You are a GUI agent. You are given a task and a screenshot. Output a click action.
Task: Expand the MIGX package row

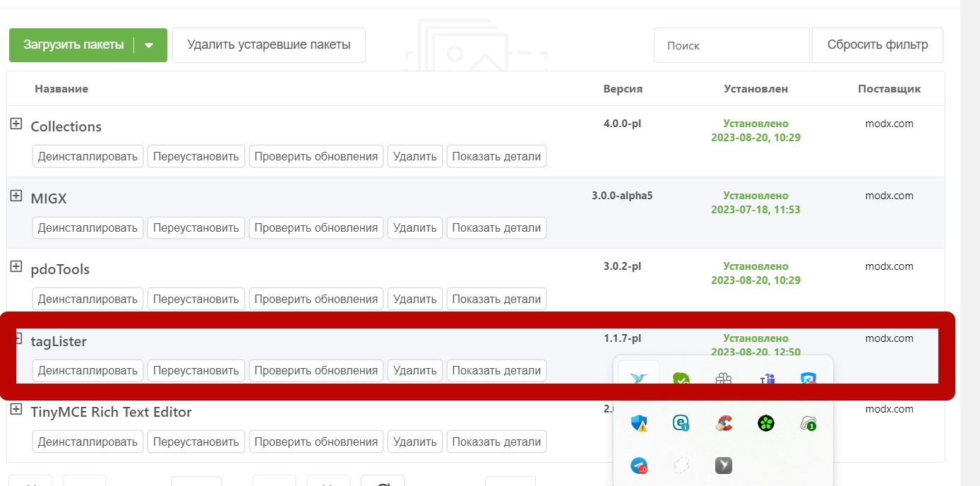[x=16, y=196]
